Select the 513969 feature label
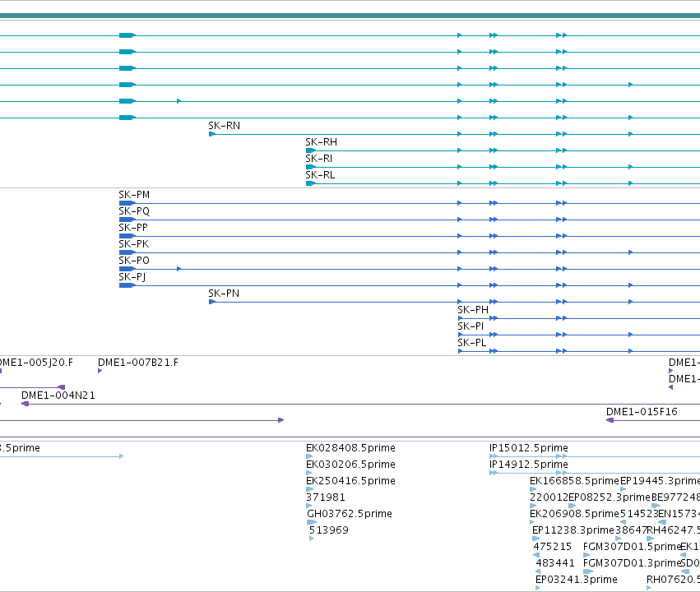 pyautogui.click(x=328, y=530)
